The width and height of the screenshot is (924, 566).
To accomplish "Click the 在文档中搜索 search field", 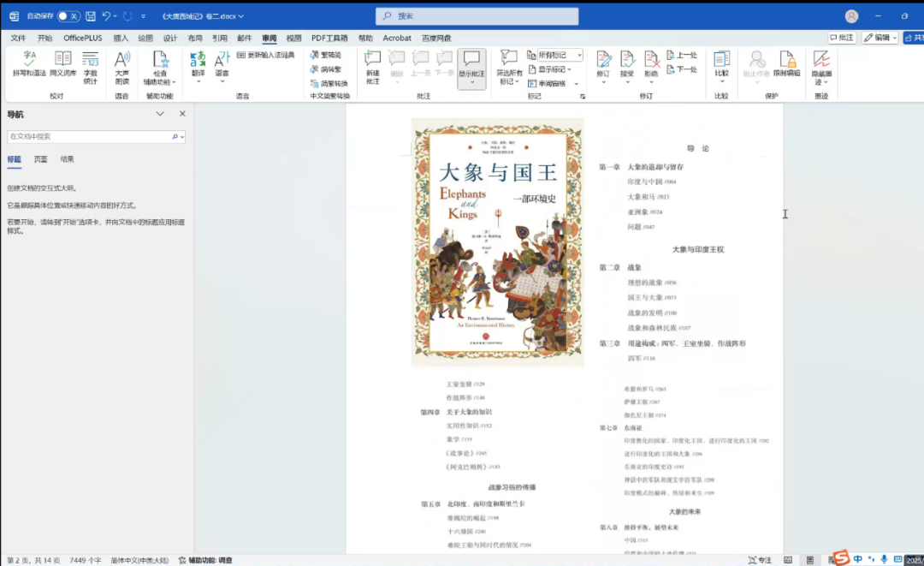I will point(89,136).
